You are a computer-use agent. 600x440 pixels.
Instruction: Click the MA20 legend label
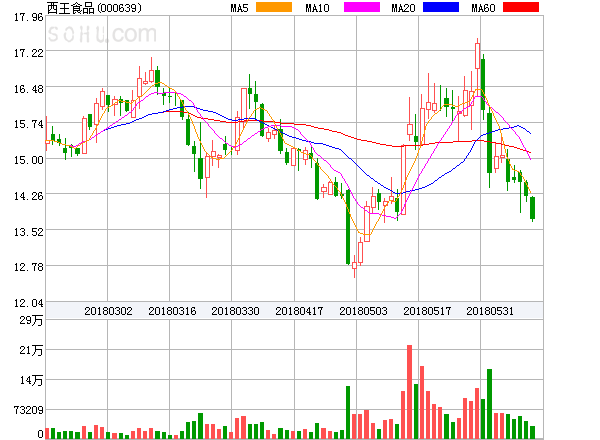[403, 8]
